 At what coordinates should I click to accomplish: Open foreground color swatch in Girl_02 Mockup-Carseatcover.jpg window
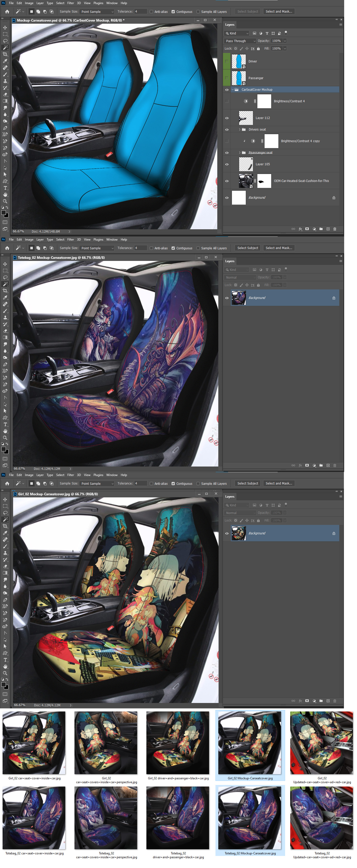click(x=4, y=685)
